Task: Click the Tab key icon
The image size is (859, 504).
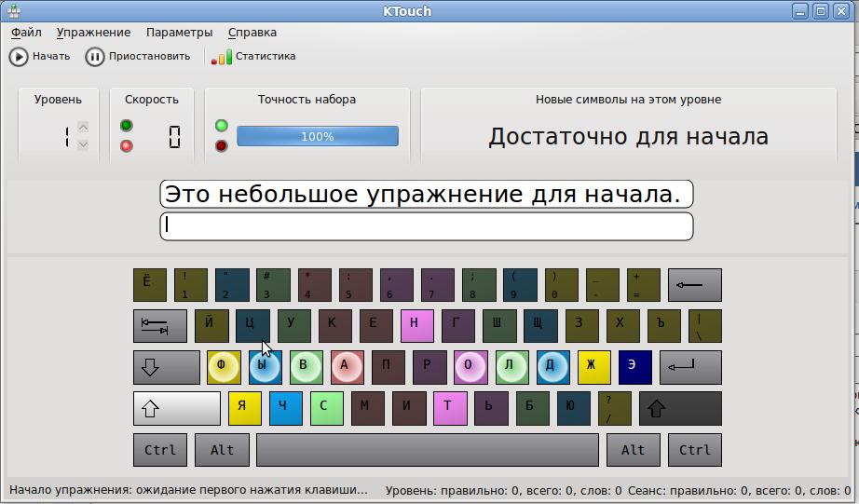Action: [x=160, y=326]
